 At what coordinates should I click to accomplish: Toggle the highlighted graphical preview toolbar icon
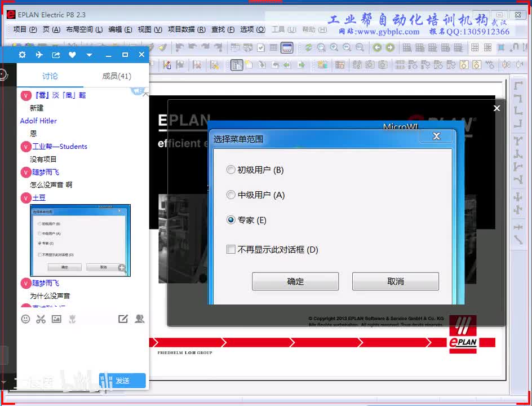287,47
